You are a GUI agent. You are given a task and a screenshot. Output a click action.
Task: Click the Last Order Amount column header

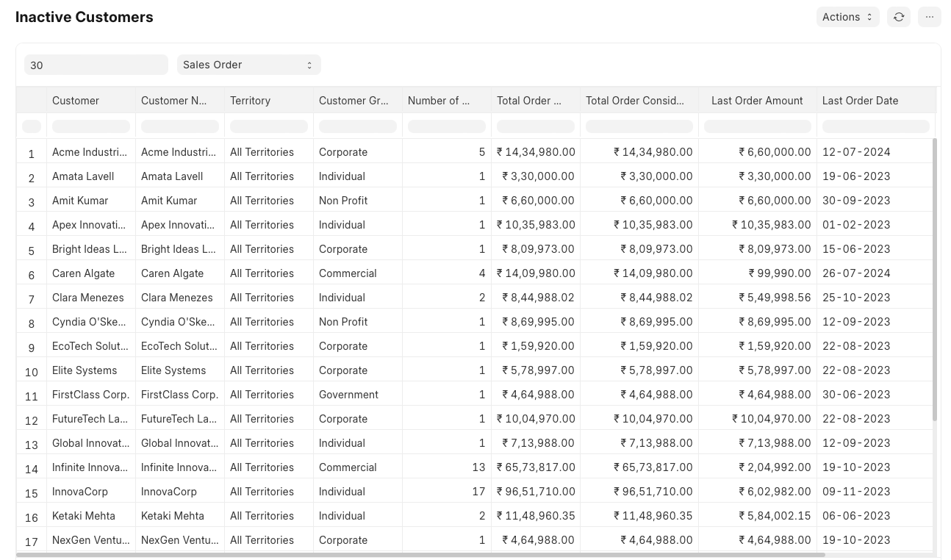(756, 101)
